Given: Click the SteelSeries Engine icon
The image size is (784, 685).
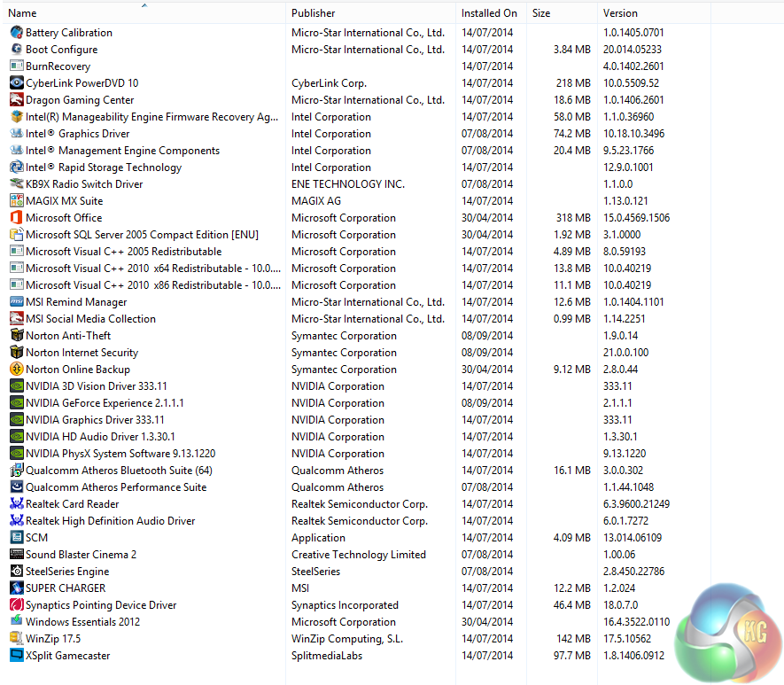Looking at the screenshot, I should coord(17,572).
